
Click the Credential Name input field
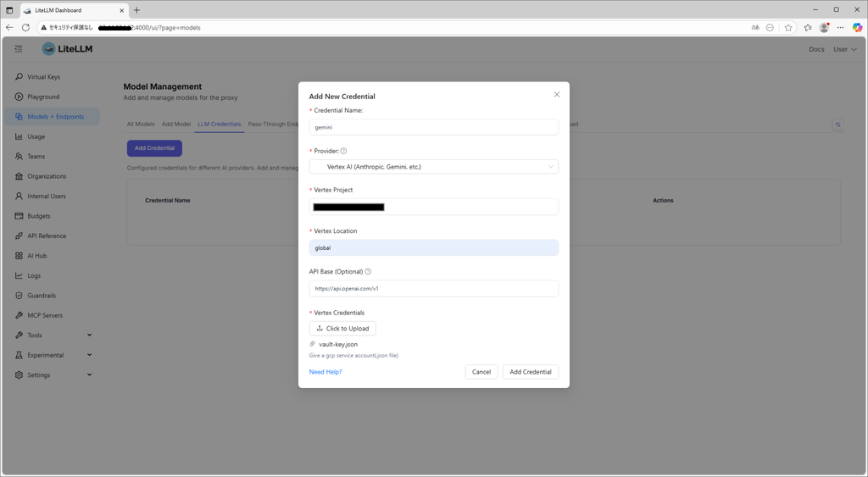tap(433, 127)
